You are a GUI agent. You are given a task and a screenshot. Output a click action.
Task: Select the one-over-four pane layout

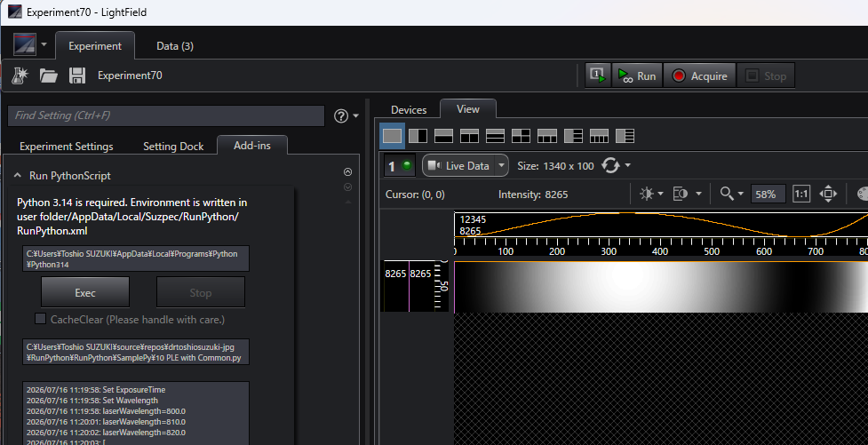[x=599, y=136]
